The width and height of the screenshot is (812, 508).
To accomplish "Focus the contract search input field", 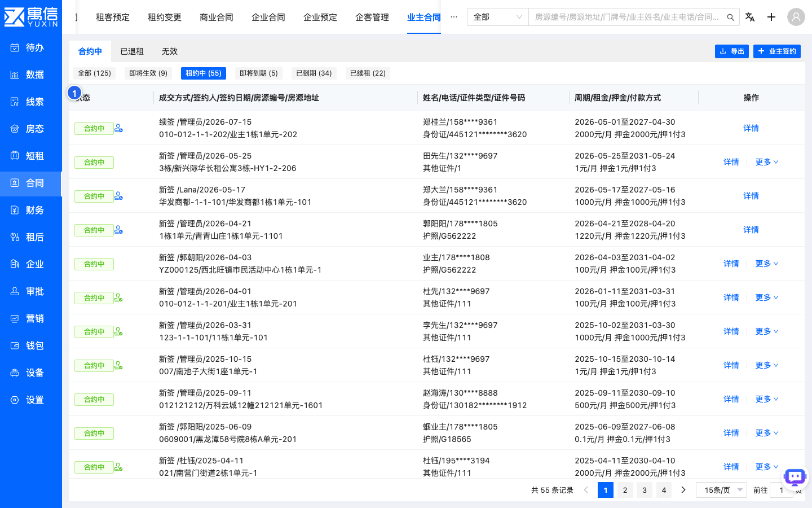I will [x=627, y=17].
